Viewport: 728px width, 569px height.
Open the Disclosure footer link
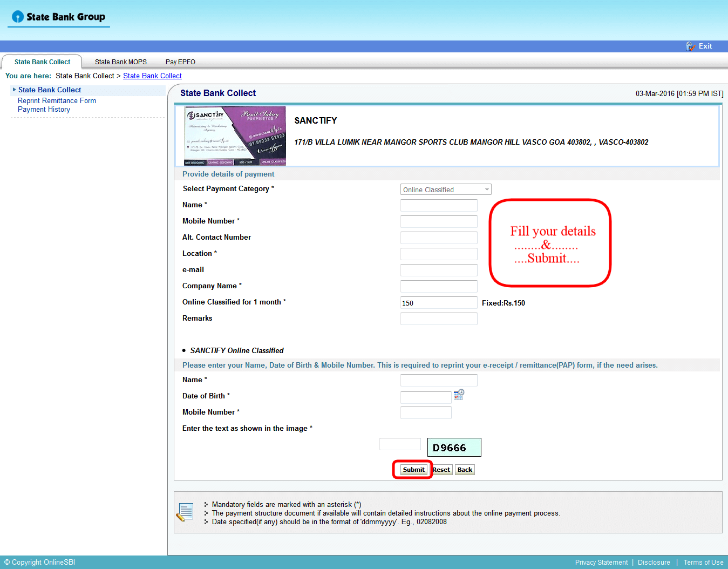pyautogui.click(x=654, y=563)
